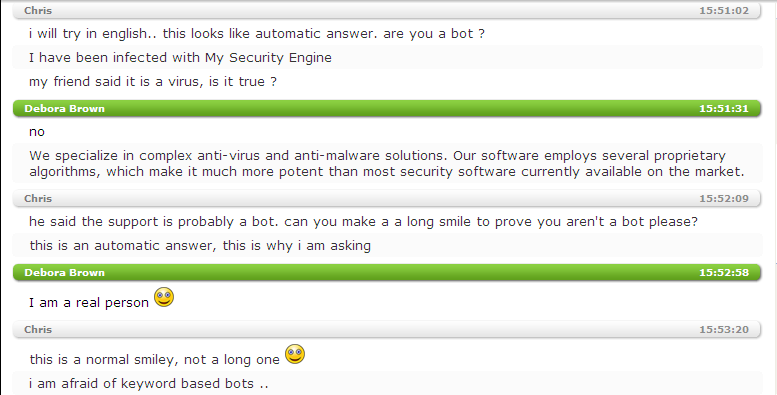
Task: Click the smiley emoji in Debora's reply
Action: [164, 297]
